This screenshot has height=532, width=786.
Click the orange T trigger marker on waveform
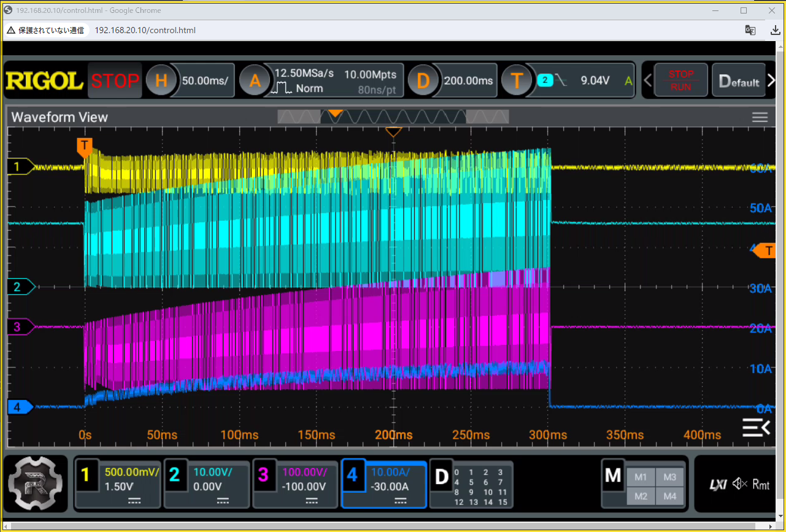pyautogui.click(x=85, y=146)
